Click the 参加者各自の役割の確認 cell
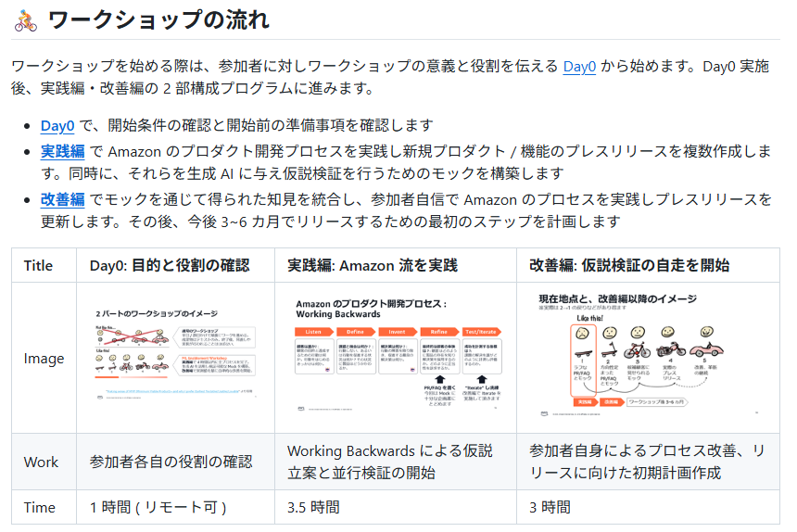Image resolution: width=797 pixels, height=532 pixels. 171,462
